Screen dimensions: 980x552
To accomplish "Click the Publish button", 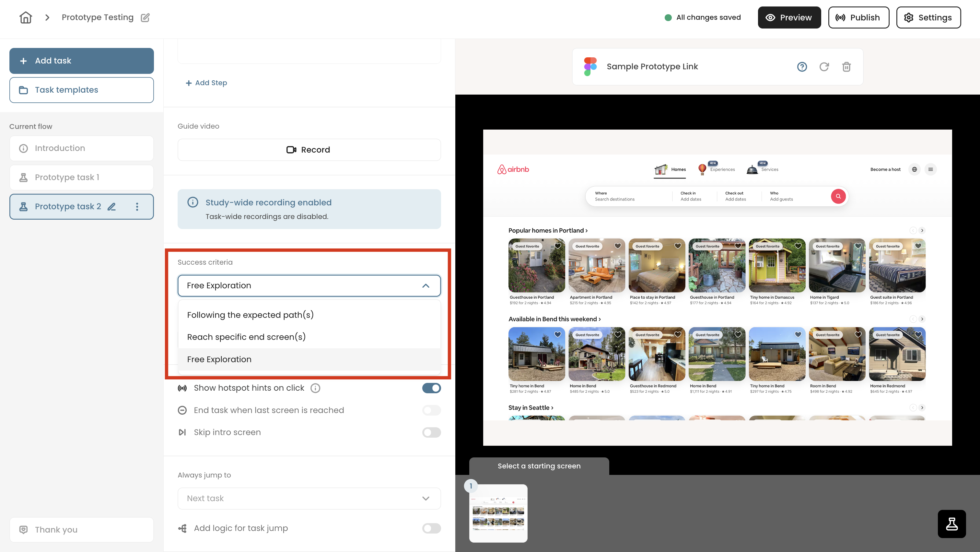I will tap(858, 17).
